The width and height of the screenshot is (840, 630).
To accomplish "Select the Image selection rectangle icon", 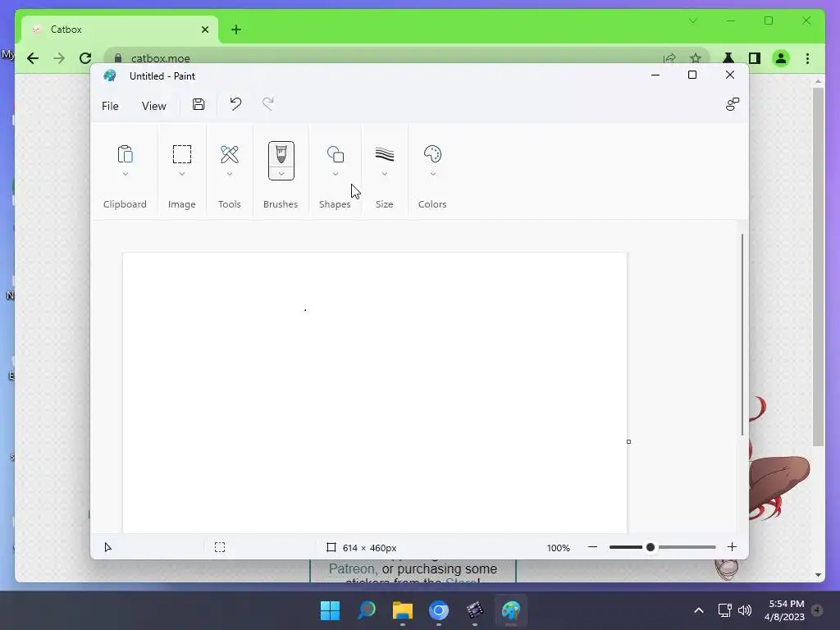I will click(x=181, y=154).
